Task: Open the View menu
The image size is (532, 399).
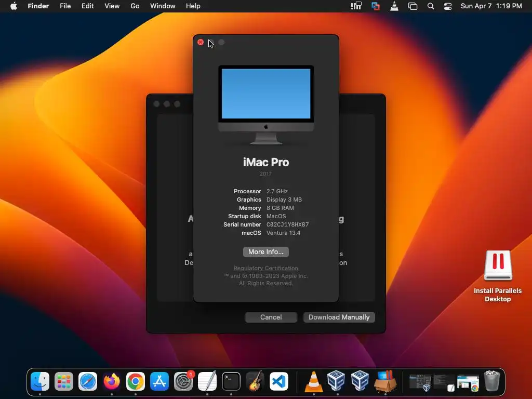Action: pyautogui.click(x=112, y=6)
